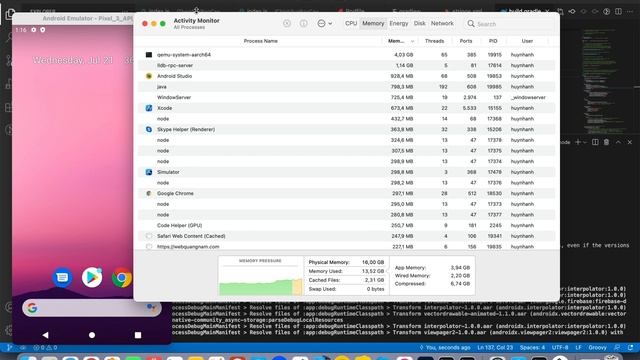Open the feedback icon in VS Code status bar

pyautogui.click(x=617, y=348)
